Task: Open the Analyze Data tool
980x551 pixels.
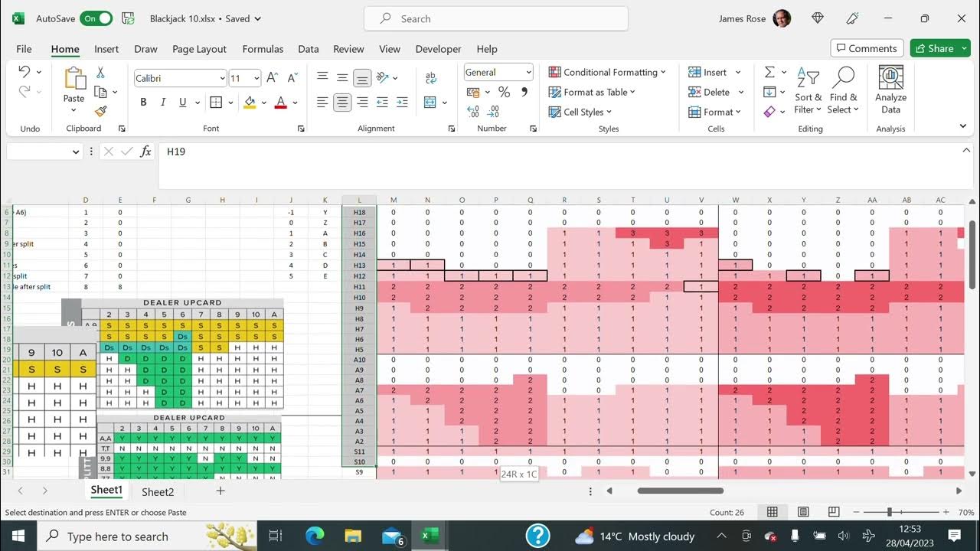Action: pyautogui.click(x=891, y=90)
